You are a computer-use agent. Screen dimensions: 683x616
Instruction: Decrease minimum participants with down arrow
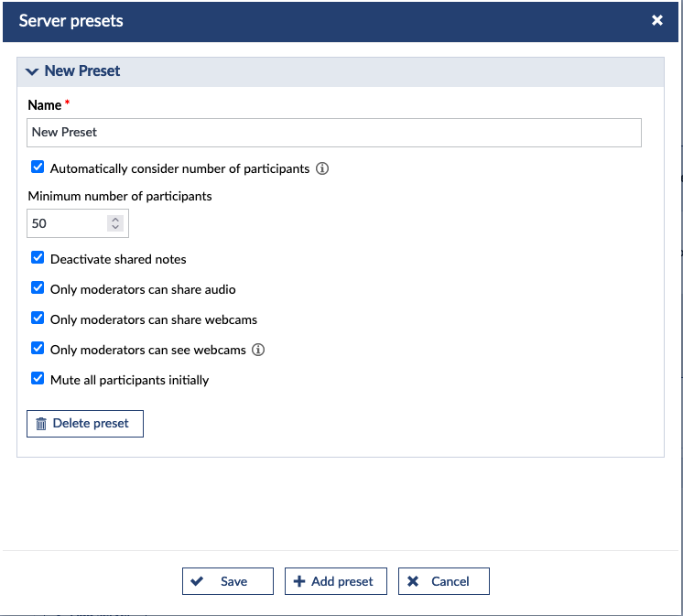pyautogui.click(x=114, y=228)
